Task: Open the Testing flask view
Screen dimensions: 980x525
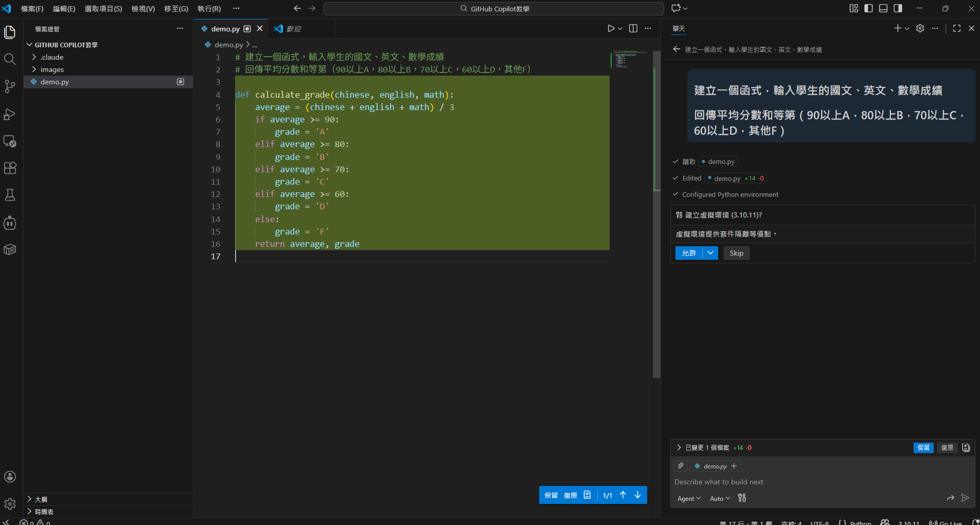Action: click(x=10, y=195)
